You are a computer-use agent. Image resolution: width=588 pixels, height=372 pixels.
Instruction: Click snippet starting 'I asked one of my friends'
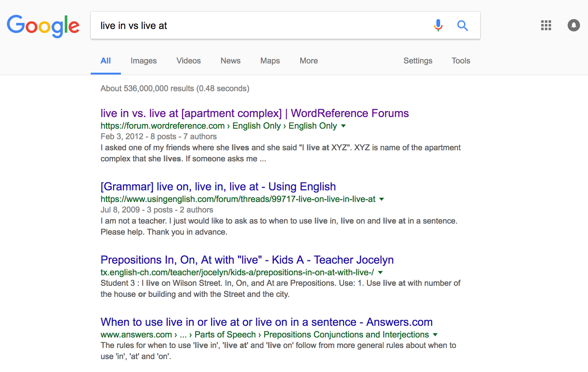280,153
